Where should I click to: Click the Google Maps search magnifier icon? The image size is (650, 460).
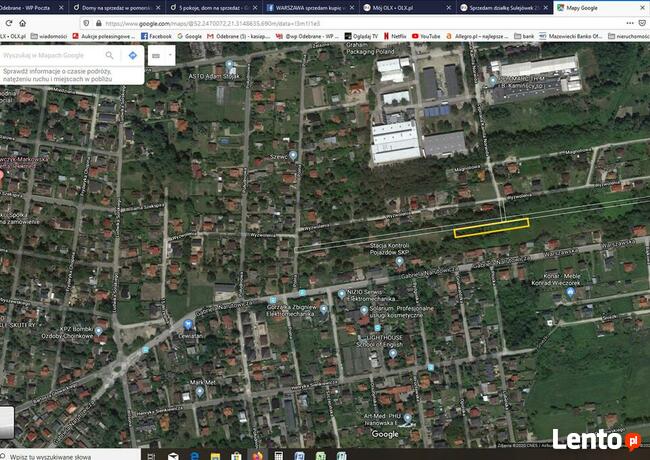[109, 55]
